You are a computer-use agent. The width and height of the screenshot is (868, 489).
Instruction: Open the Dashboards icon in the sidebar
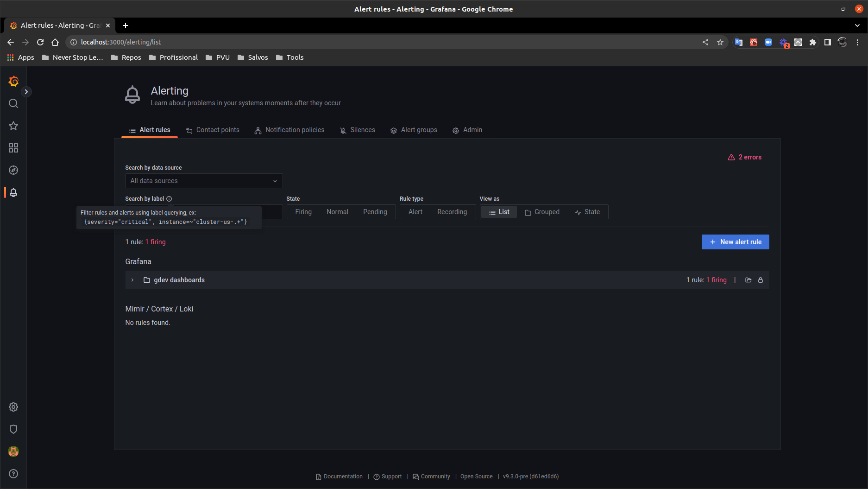click(x=13, y=148)
